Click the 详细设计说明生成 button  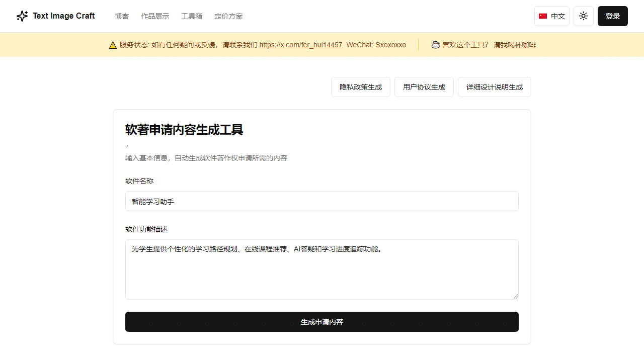[x=495, y=87]
